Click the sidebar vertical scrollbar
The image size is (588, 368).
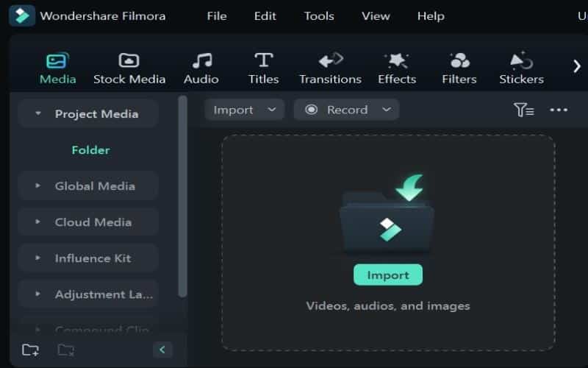click(182, 197)
